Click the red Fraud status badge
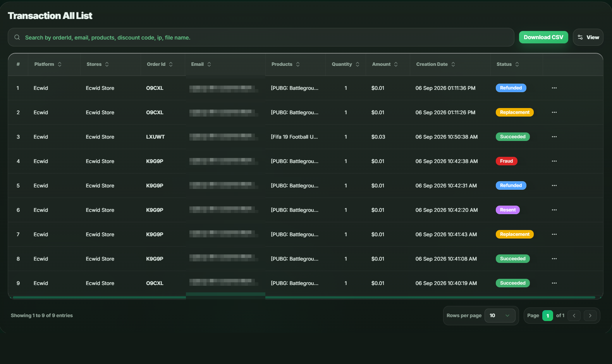The image size is (612, 364). pyautogui.click(x=507, y=161)
